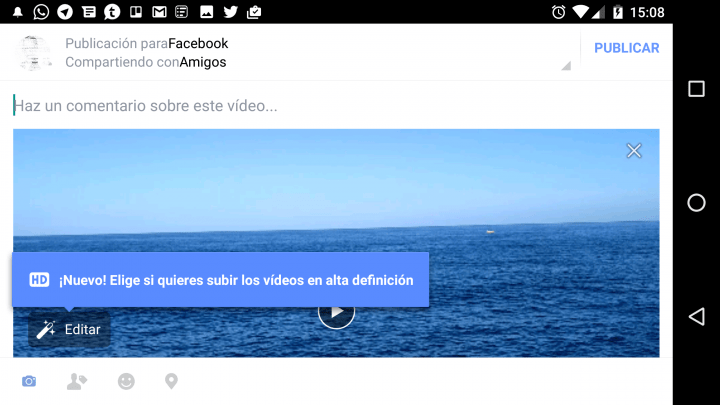The height and width of the screenshot is (405, 720).
Task: Tap the 15:08 clock
Action: [647, 12]
